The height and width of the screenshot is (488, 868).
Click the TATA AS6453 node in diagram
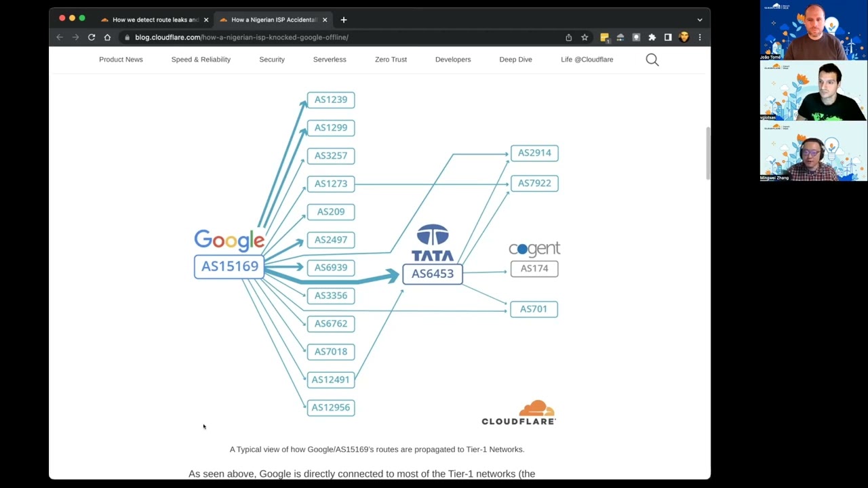coord(433,274)
